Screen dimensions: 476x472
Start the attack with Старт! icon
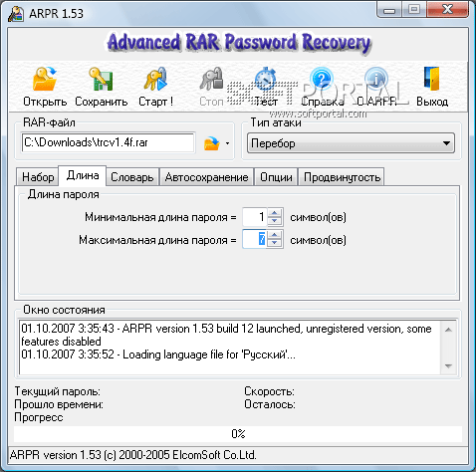point(155,79)
